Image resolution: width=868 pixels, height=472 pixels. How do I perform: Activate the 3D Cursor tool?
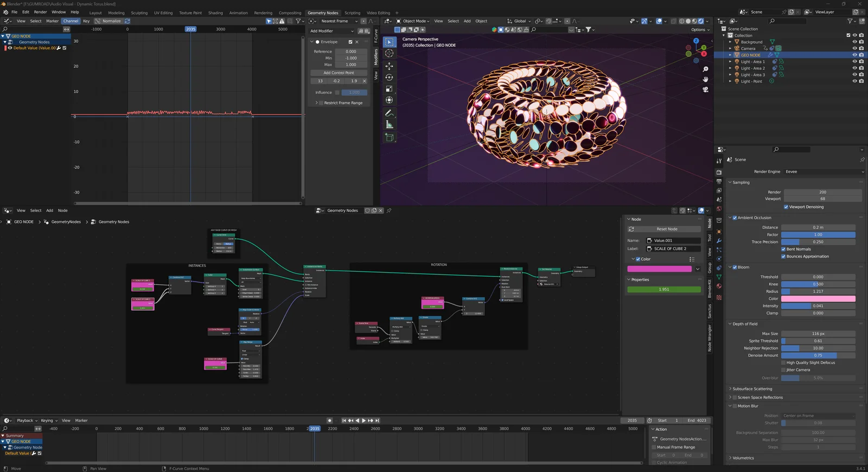(390, 53)
